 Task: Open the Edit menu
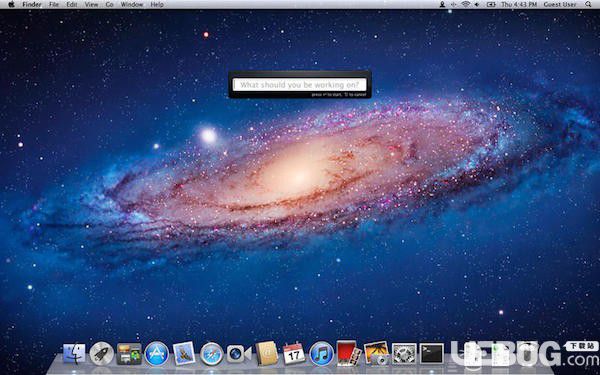72,4
